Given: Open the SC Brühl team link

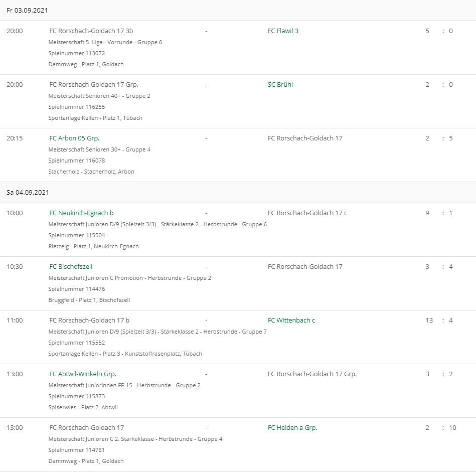Looking at the screenshot, I should (280, 85).
